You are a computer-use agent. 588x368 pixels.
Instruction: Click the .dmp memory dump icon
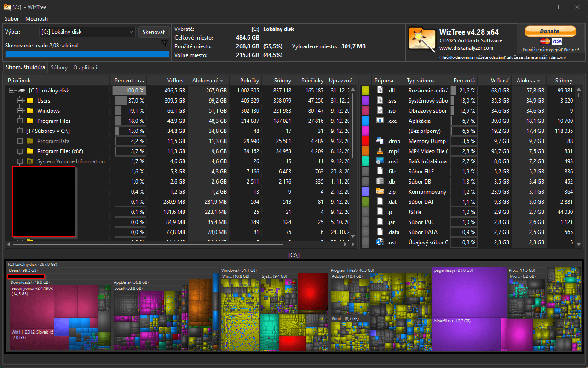(380, 141)
